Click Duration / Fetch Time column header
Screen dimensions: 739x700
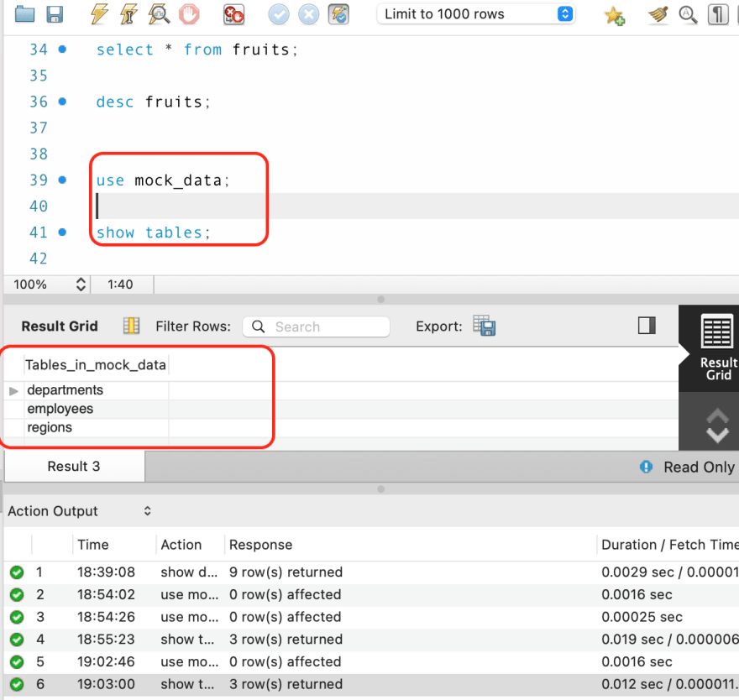coord(670,545)
